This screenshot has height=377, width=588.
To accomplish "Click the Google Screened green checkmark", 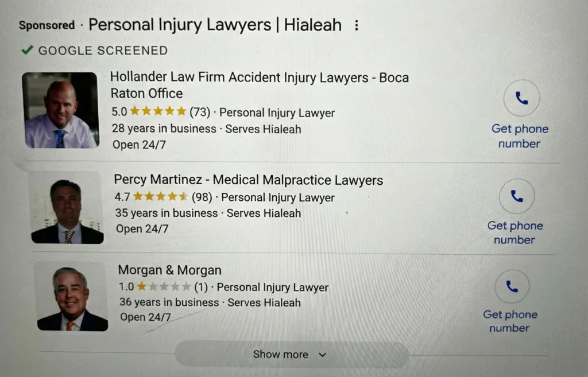I will (26, 50).
